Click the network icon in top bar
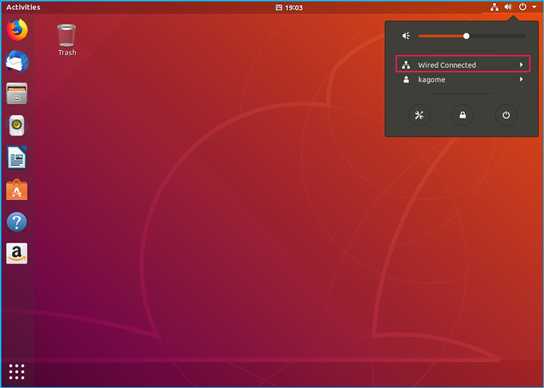The image size is (544, 388). 494,7
